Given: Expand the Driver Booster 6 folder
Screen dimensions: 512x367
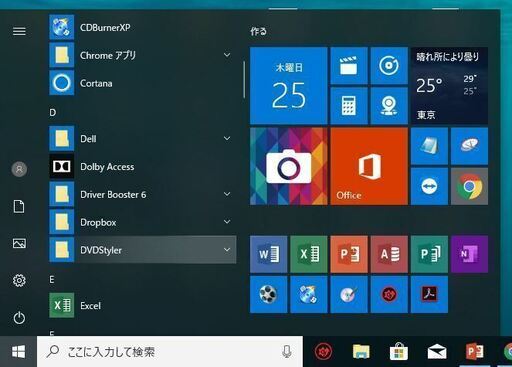Looking at the screenshot, I should click(227, 194).
